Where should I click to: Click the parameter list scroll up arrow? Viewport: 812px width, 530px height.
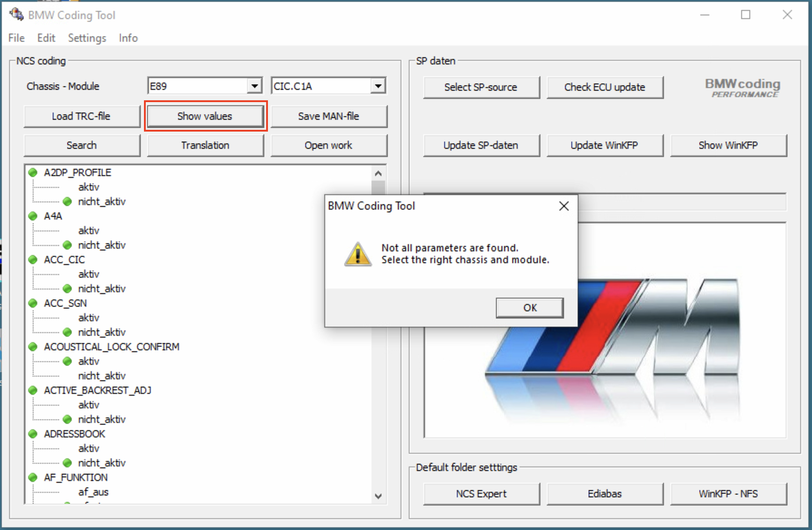click(378, 173)
